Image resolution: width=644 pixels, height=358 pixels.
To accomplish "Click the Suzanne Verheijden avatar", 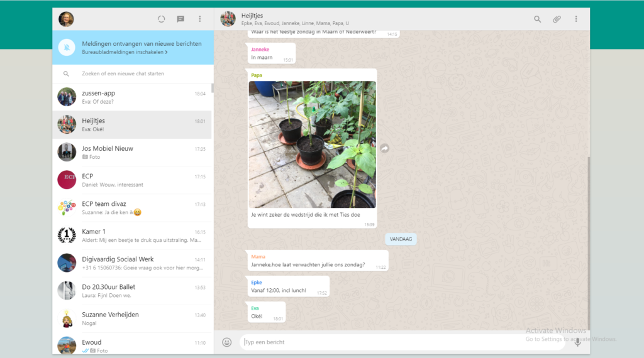I will (67, 318).
